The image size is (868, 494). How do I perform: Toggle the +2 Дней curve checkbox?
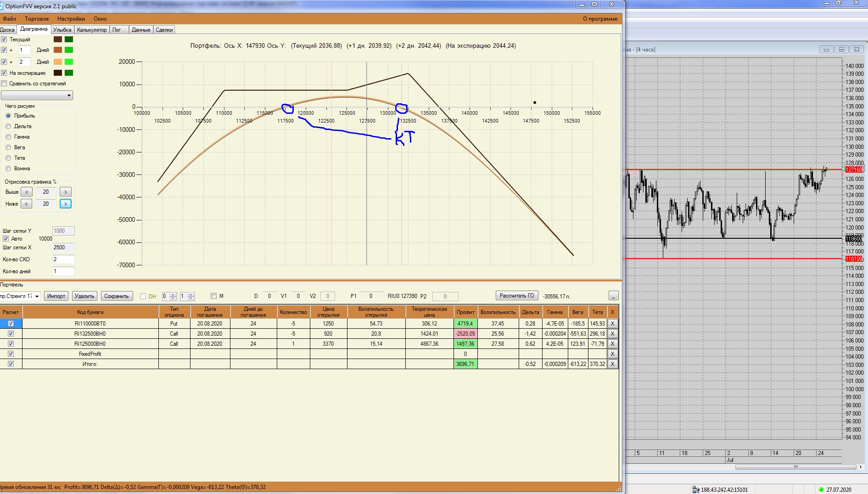tap(4, 62)
